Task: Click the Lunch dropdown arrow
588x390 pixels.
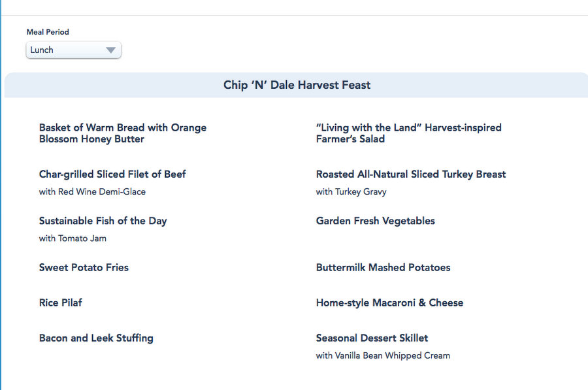Action: tap(110, 50)
